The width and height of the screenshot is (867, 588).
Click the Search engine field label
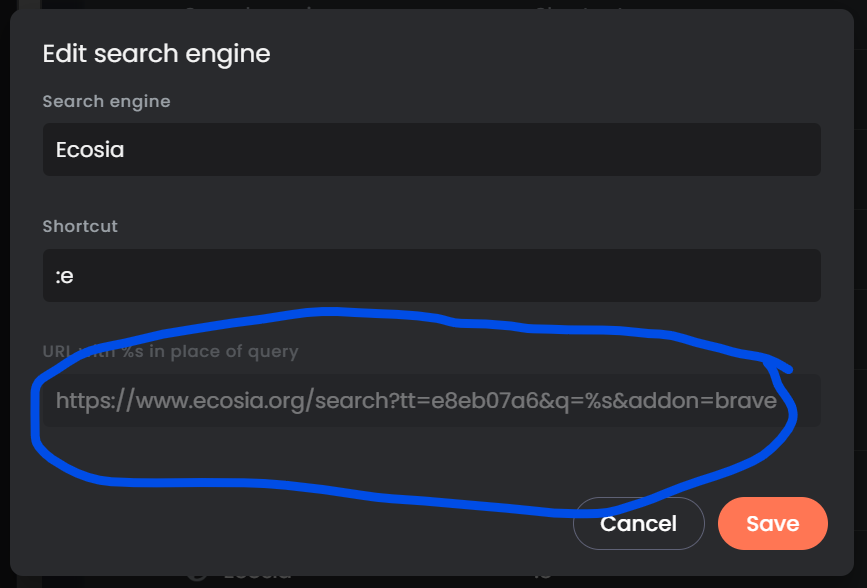106,101
